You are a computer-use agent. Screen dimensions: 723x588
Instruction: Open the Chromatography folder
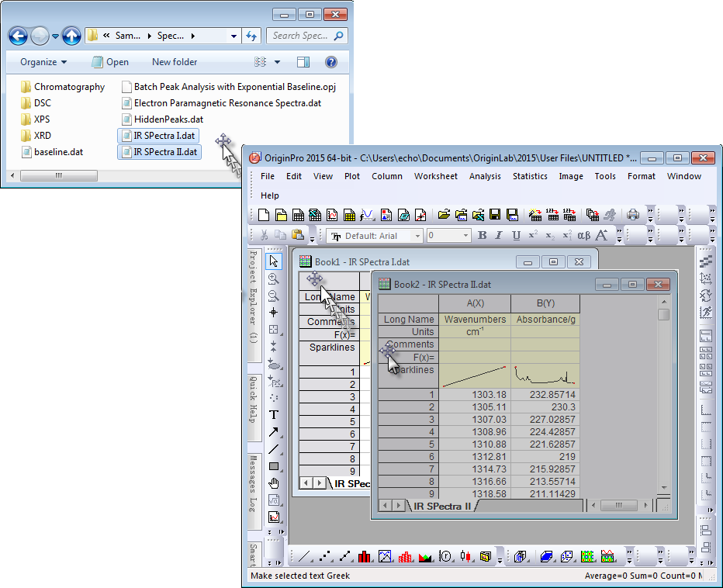(x=63, y=87)
